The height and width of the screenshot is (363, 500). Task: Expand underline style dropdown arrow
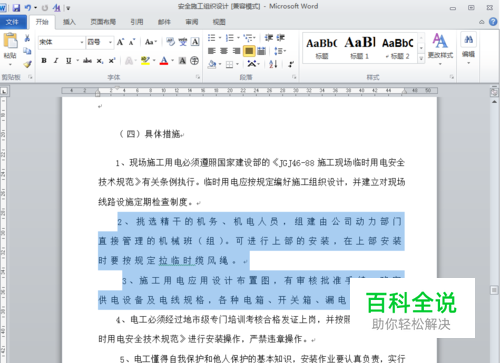[x=77, y=61]
